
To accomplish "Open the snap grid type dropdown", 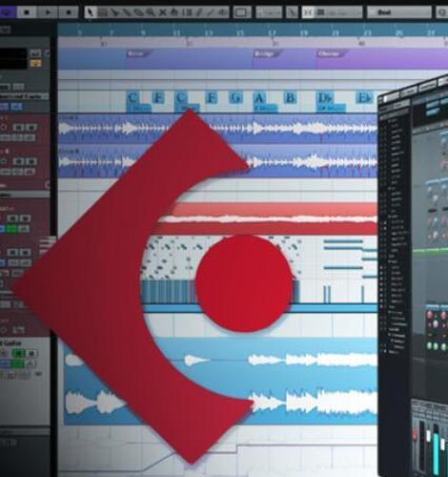I will click(x=337, y=12).
